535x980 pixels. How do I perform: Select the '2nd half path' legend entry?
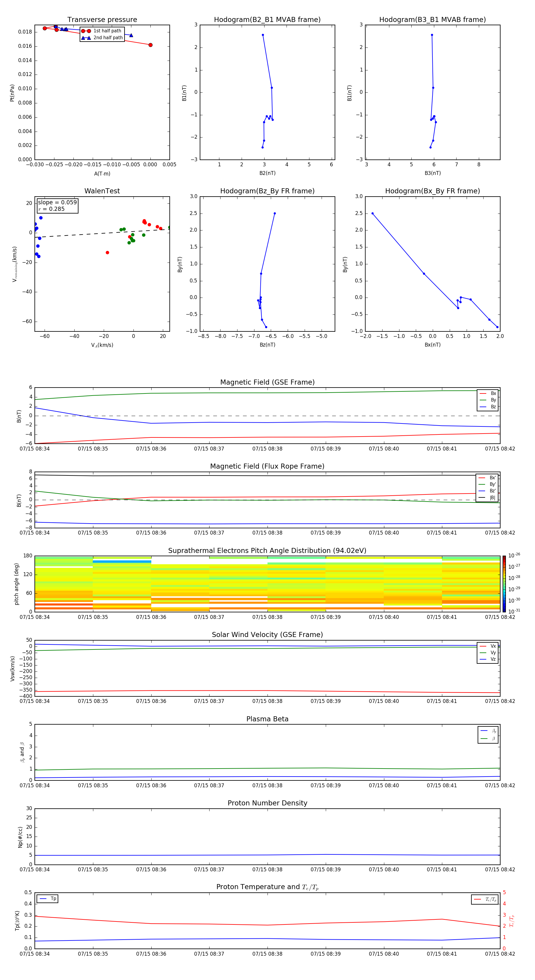[x=102, y=38]
